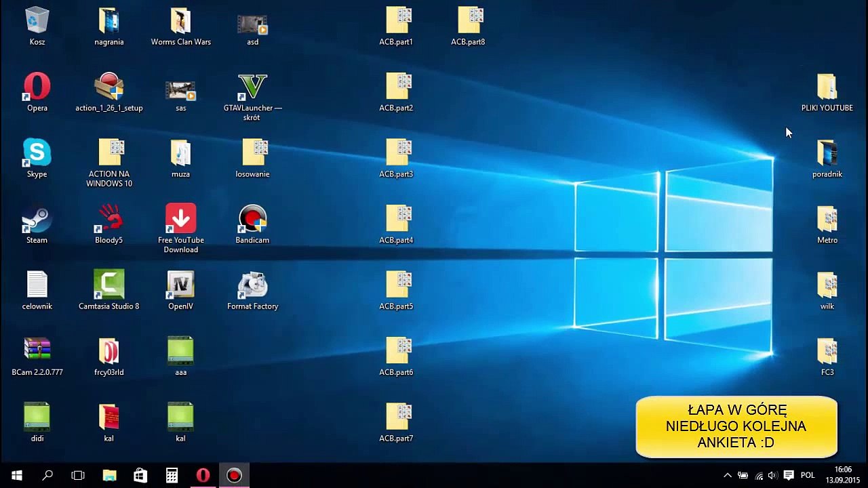
Task: Select the ACB.part1 folder
Action: (397, 20)
